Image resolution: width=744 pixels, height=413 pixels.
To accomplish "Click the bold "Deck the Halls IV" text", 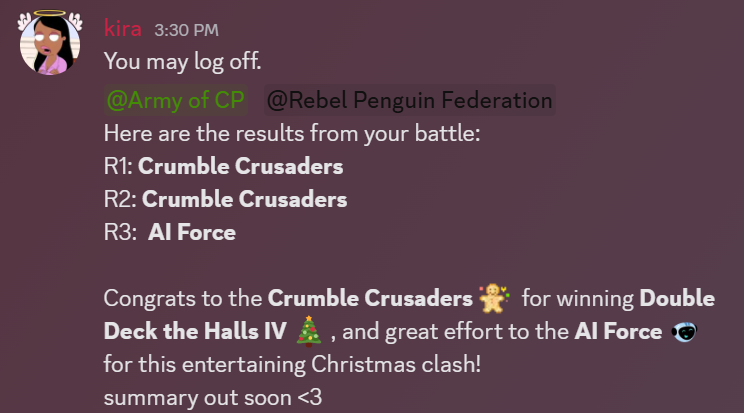I will [x=194, y=331].
